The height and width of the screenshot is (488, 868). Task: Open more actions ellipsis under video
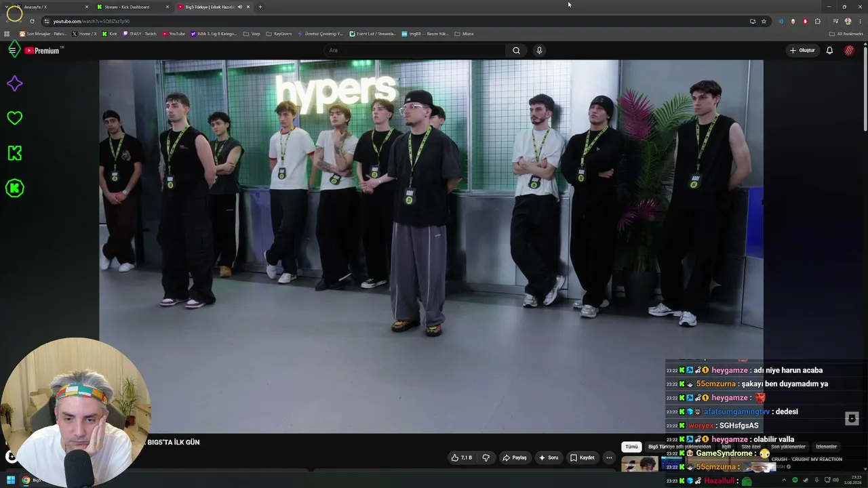(x=609, y=457)
